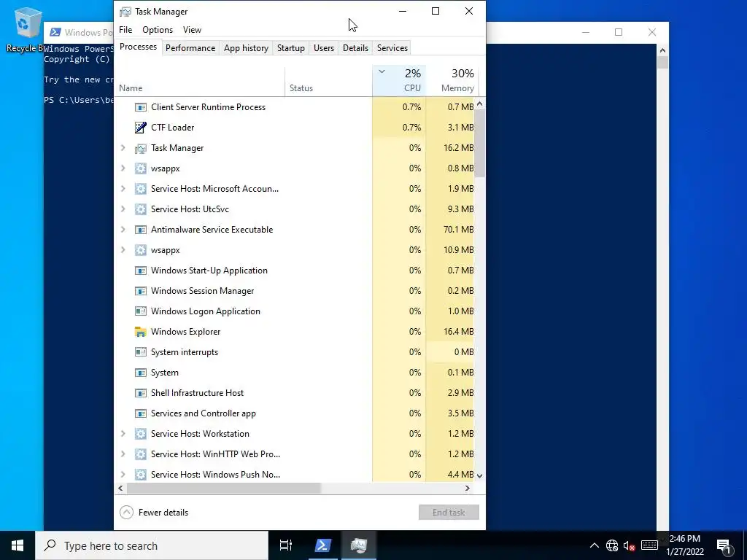Sort by the Memory column header
Viewport: 747px width, 560px height.
click(x=452, y=81)
